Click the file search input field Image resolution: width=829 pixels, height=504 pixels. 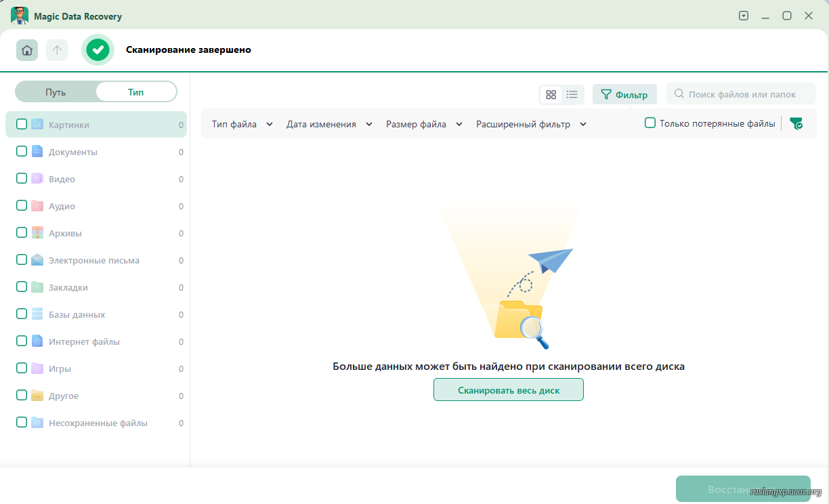point(742,95)
